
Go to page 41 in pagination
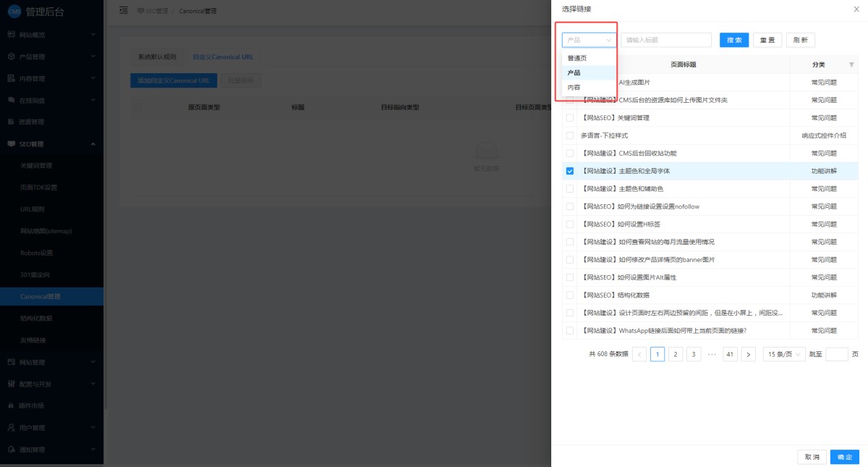(x=730, y=354)
